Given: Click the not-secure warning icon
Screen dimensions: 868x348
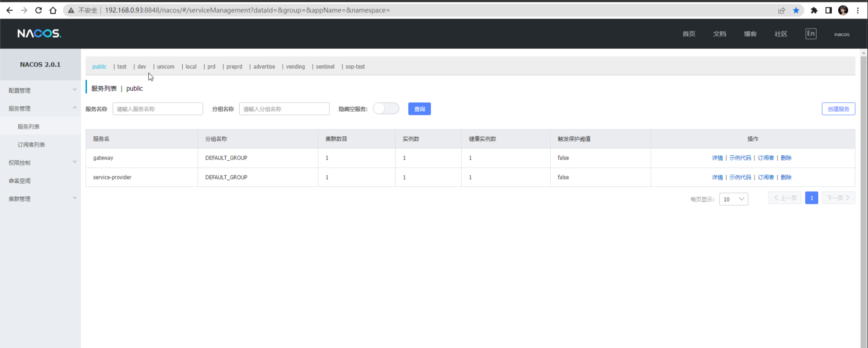Looking at the screenshot, I should tap(71, 10).
